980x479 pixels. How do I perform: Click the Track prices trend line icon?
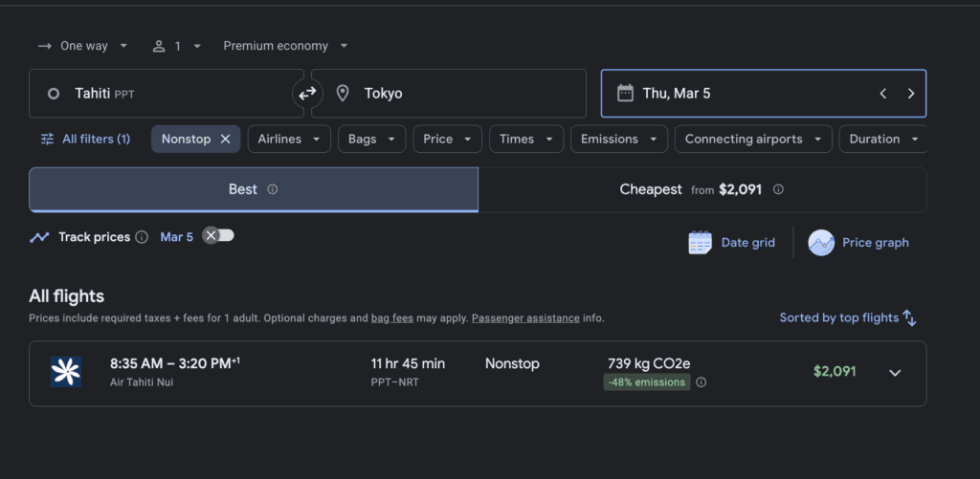coord(39,237)
